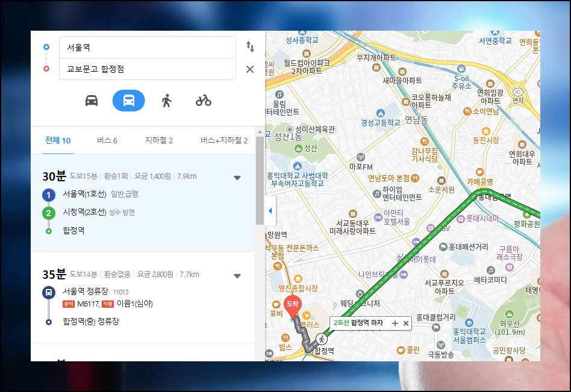
Task: Click 새마을아파트 apartment icon
Action: click(402, 72)
